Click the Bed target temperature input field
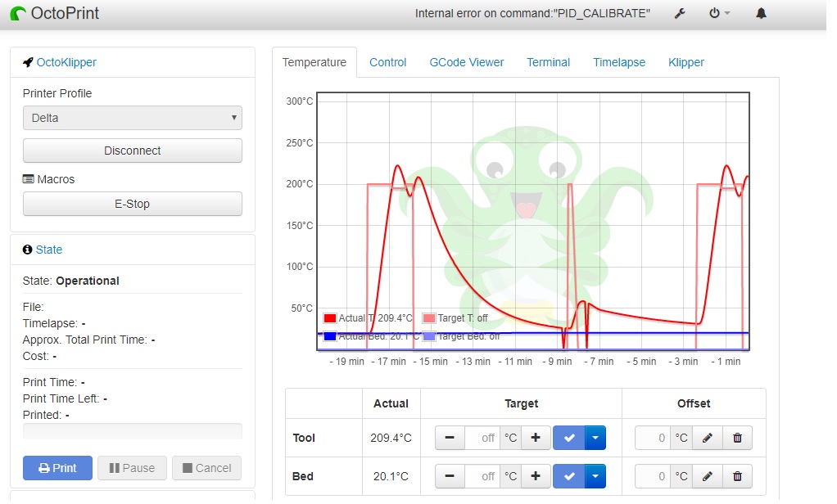 pyautogui.click(x=482, y=476)
